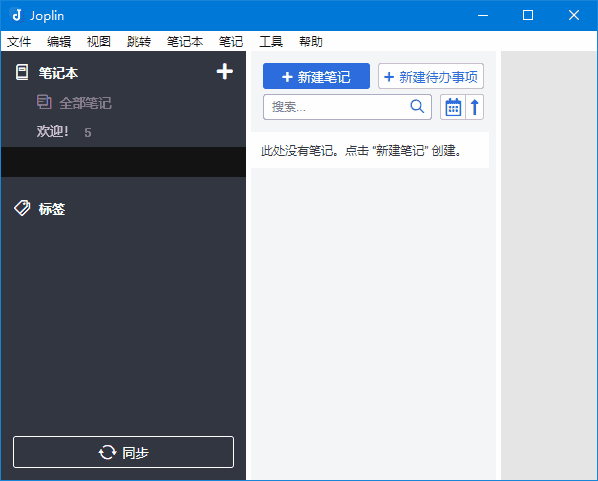The height and width of the screenshot is (481, 598).
Task: Click the magnifier search icon
Action: pyautogui.click(x=417, y=106)
